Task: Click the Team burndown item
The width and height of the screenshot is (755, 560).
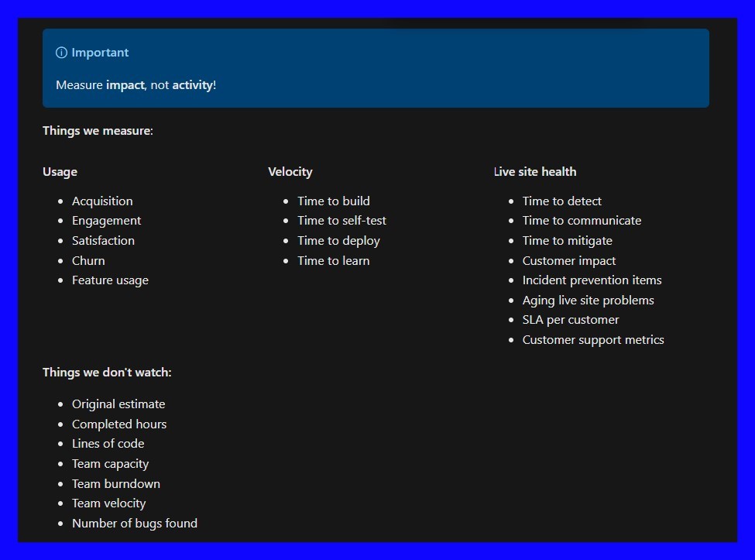Action: click(x=116, y=484)
